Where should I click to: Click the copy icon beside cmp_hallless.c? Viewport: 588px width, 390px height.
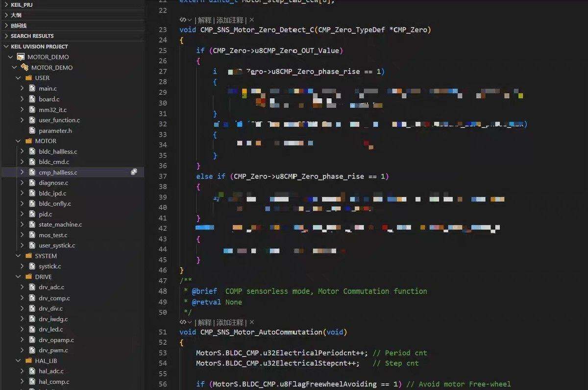134,172
